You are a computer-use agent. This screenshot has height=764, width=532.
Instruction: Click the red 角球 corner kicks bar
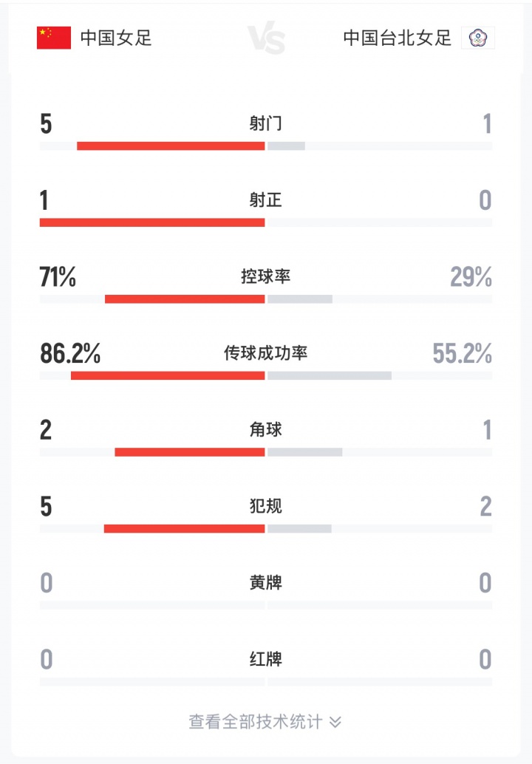(189, 451)
